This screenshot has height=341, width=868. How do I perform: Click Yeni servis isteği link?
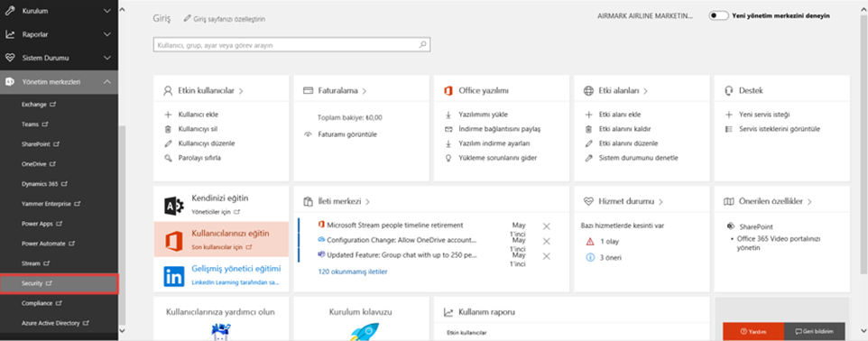pyautogui.click(x=764, y=115)
